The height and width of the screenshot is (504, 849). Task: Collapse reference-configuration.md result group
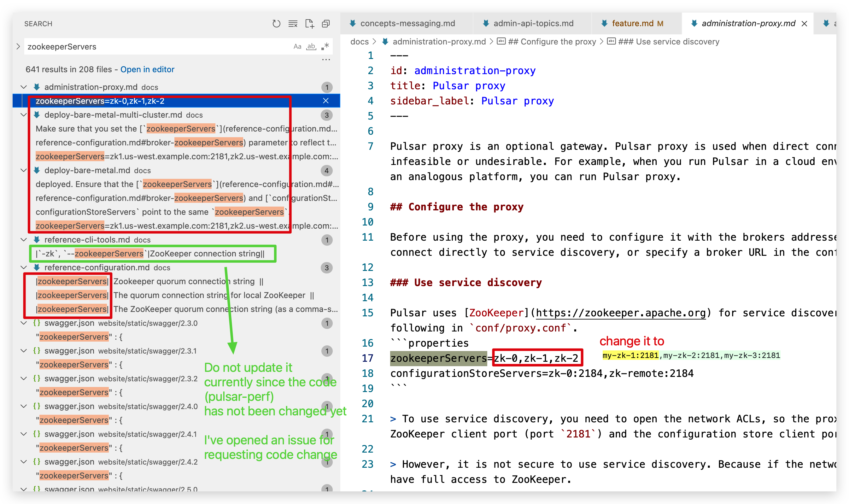pos(24,267)
